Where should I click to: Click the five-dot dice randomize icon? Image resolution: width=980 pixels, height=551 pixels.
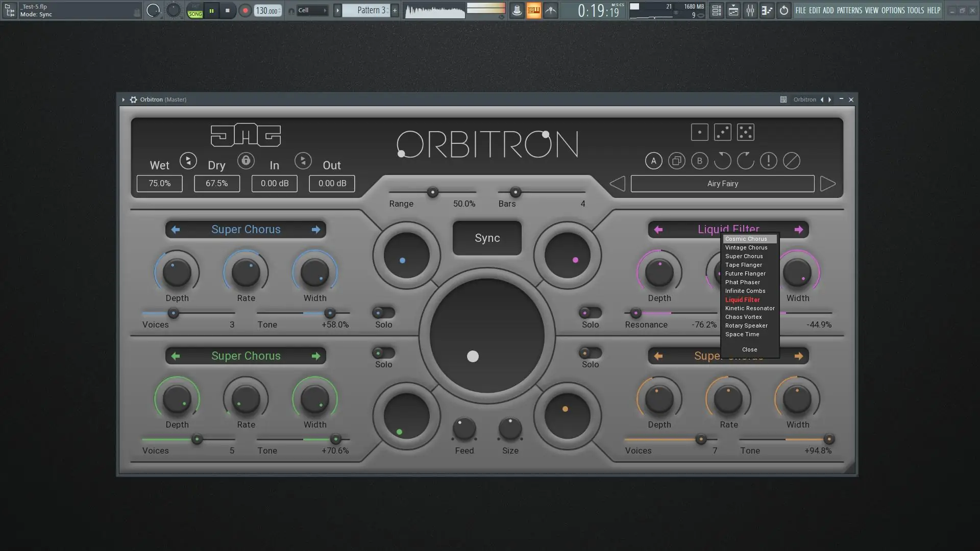(745, 132)
